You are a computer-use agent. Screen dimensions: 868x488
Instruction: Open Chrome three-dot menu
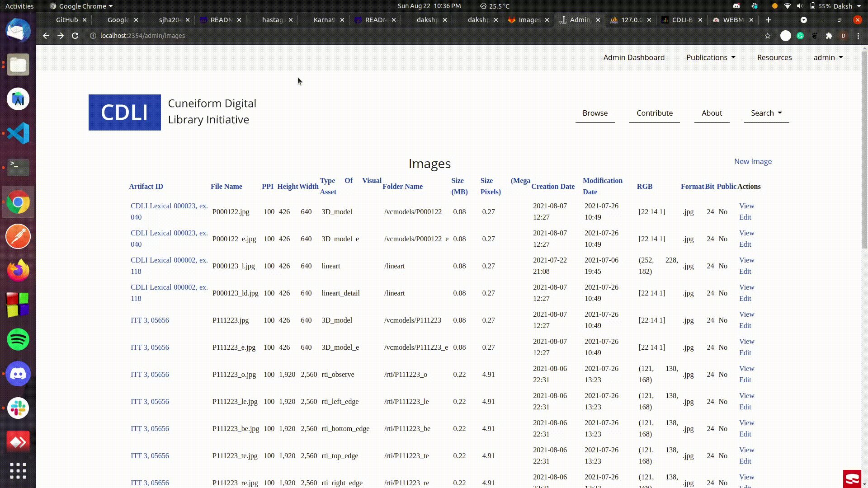tap(858, 36)
